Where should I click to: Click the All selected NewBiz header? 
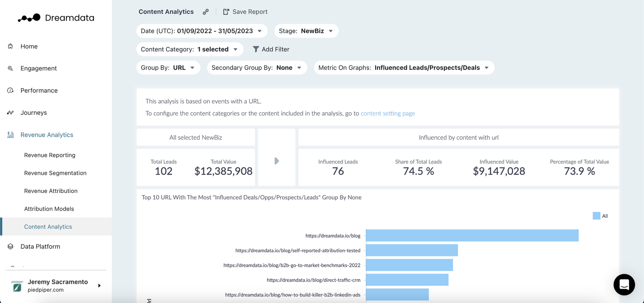196,138
